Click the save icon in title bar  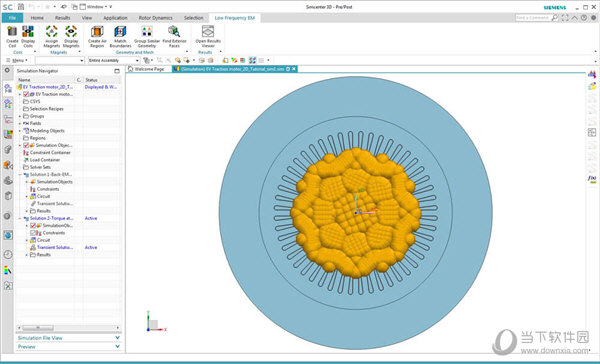21,7
